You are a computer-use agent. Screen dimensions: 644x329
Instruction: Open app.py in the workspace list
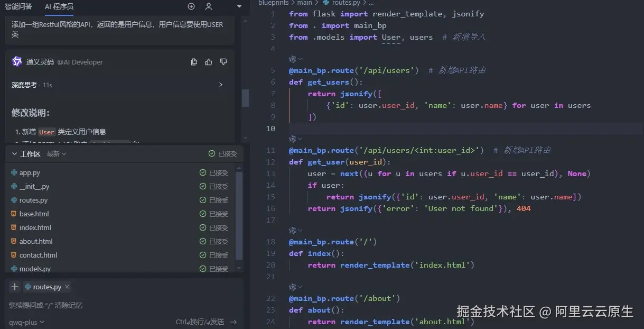point(30,172)
